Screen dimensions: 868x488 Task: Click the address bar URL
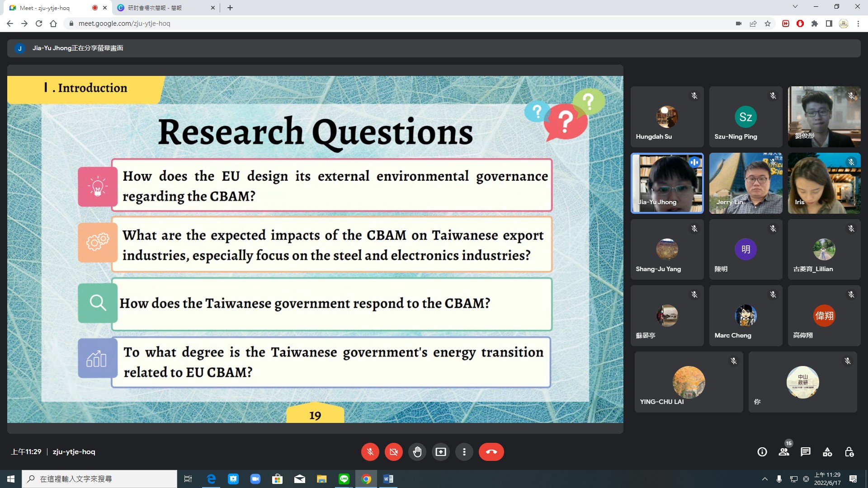[124, 23]
